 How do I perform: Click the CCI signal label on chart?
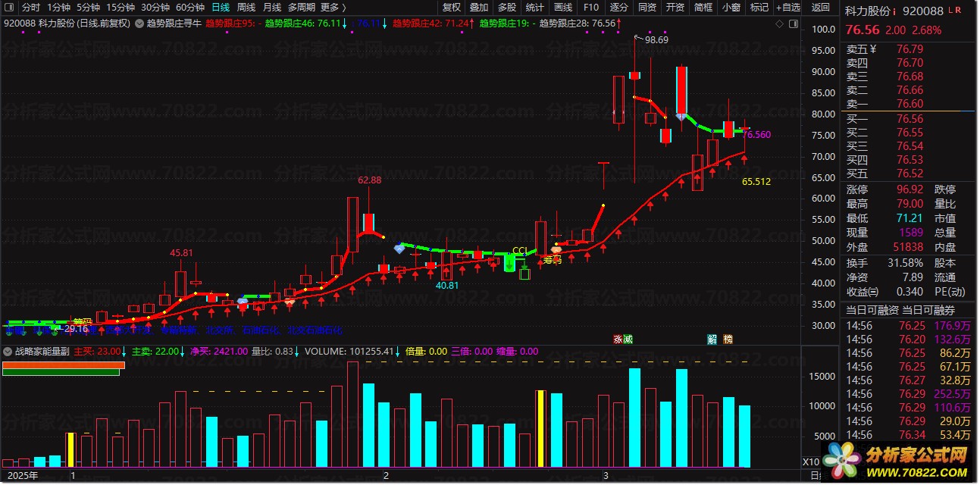pos(520,251)
